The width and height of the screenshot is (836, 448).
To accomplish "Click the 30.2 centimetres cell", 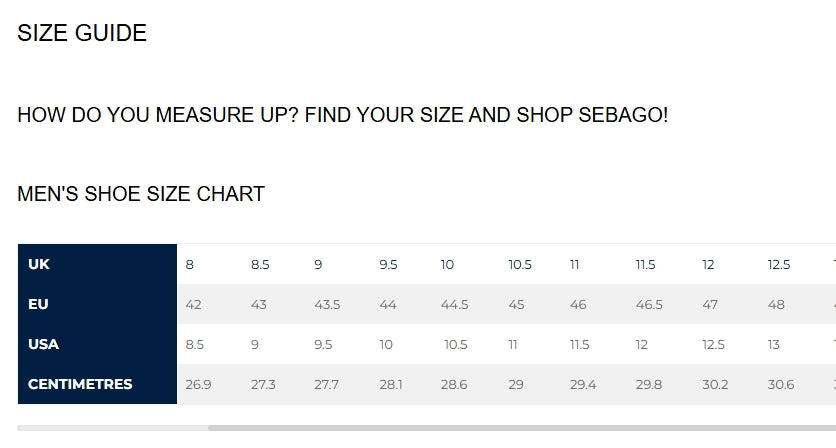I will [715, 384].
